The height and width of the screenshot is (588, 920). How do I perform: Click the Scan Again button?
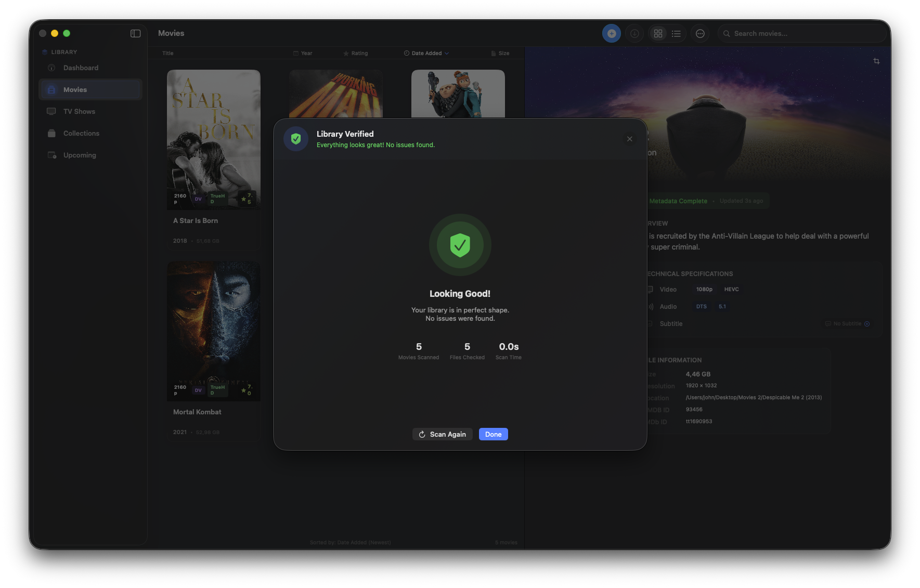point(442,434)
